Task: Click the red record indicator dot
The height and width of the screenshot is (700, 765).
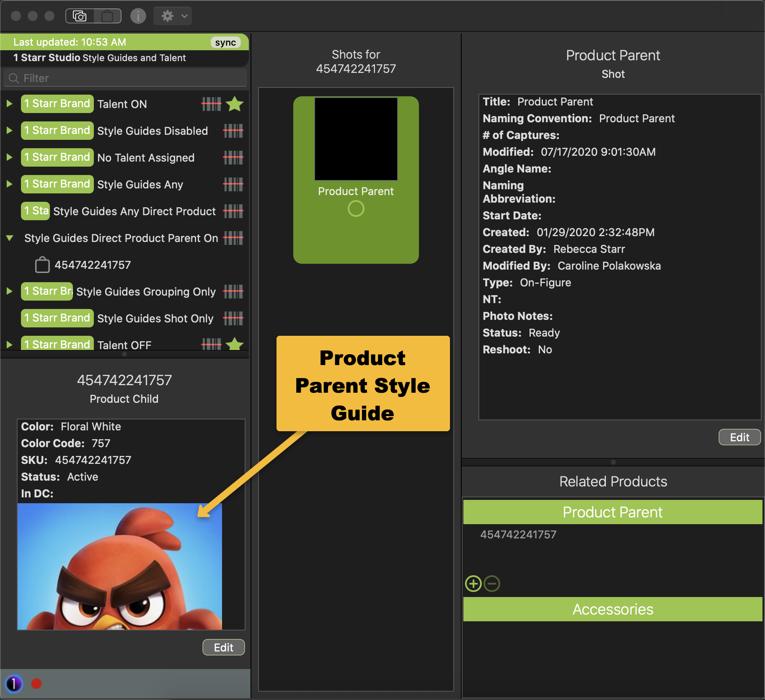Action: coord(36,684)
